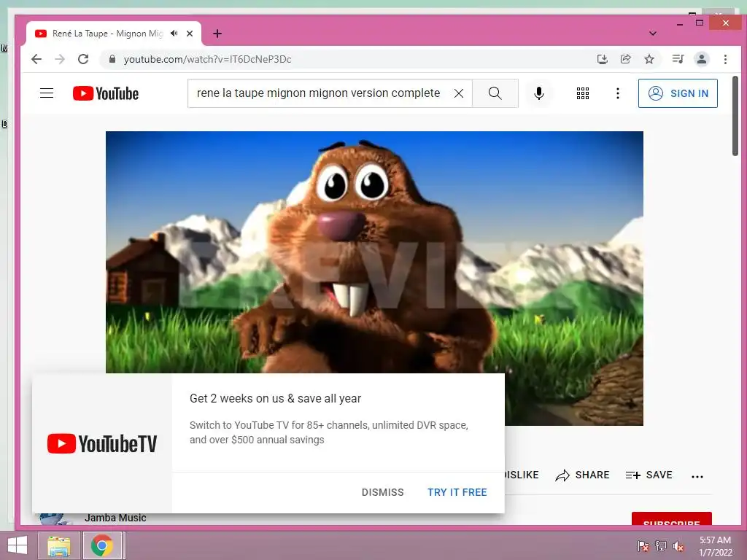Select the 'Get 2 weeks on us' heading
The width and height of the screenshot is (747, 560).
tap(275, 399)
